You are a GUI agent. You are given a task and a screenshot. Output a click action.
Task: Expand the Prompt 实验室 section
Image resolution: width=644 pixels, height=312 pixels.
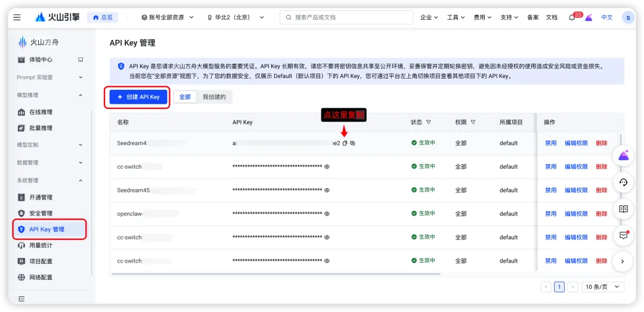coord(49,77)
